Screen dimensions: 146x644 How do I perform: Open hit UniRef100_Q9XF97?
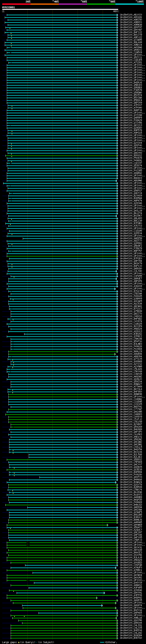pyautogui.click(x=131, y=27)
